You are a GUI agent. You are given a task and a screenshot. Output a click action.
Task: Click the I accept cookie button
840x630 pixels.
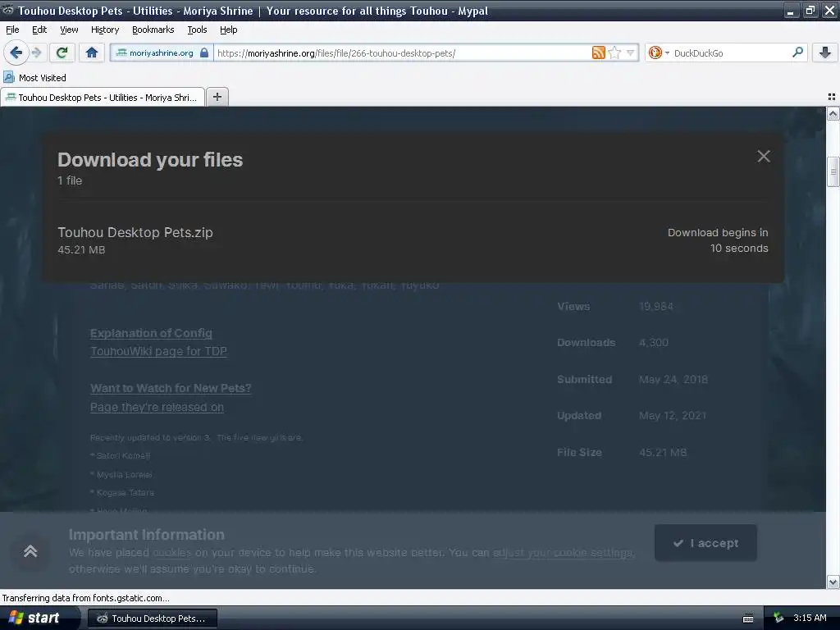pos(705,543)
